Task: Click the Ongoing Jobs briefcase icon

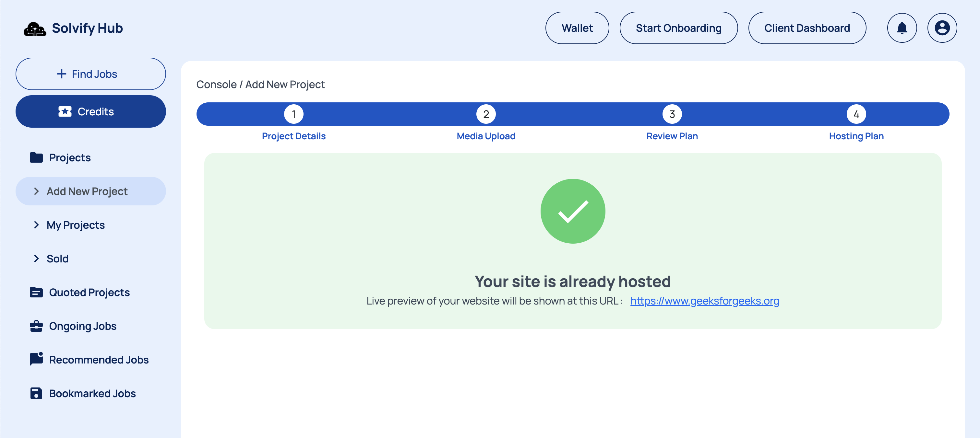Action: tap(36, 326)
